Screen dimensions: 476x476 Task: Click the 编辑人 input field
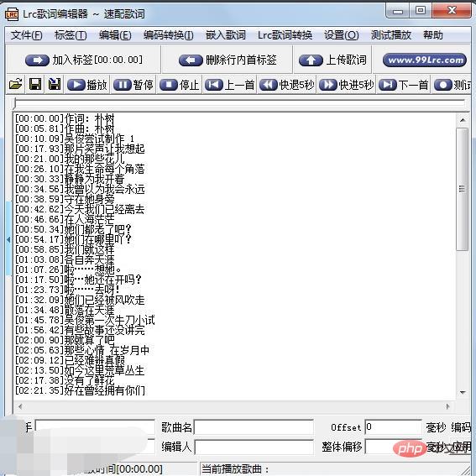[254, 447]
